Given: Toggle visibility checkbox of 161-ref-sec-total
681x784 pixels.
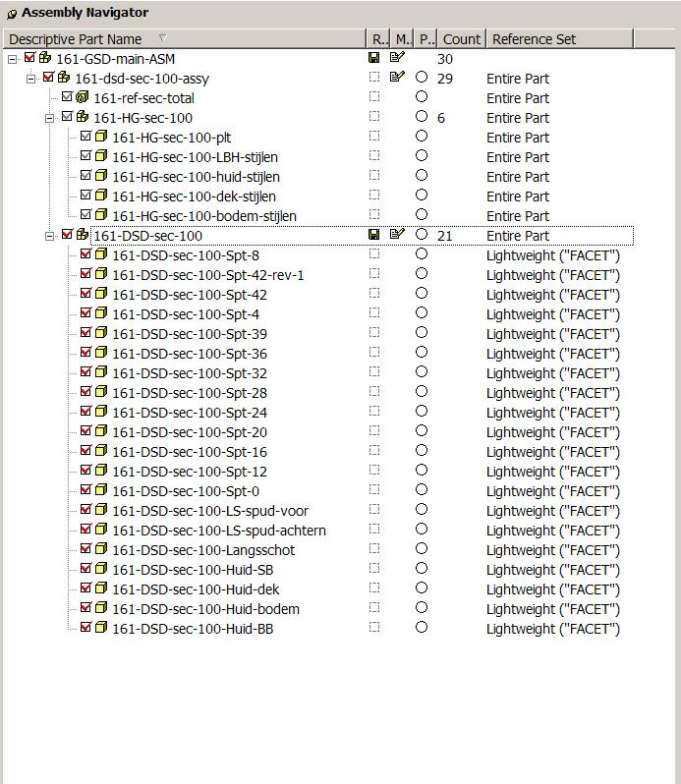Looking at the screenshot, I should (67, 96).
